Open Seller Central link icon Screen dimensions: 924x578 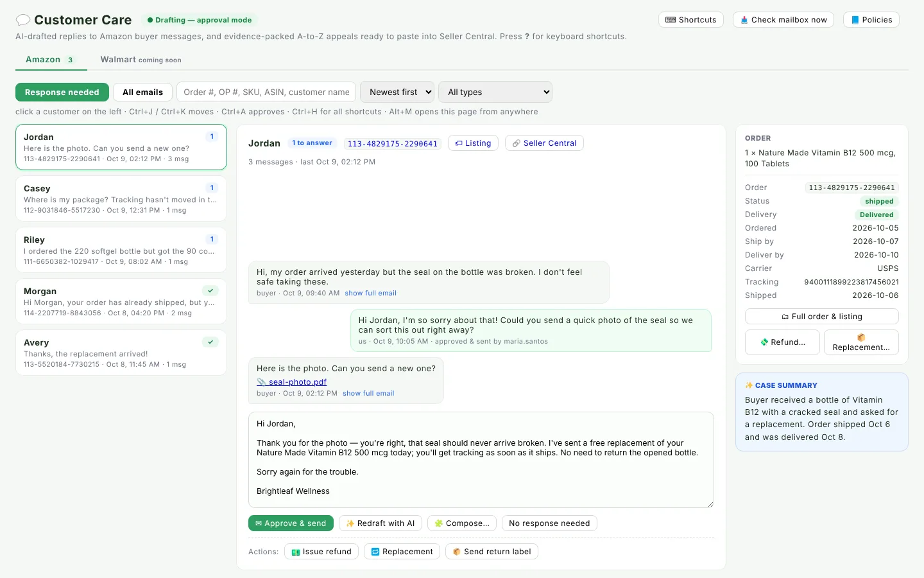(516, 143)
